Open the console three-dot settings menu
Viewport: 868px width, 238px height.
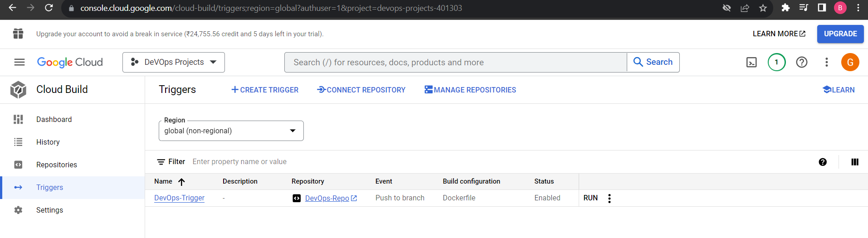point(827,62)
